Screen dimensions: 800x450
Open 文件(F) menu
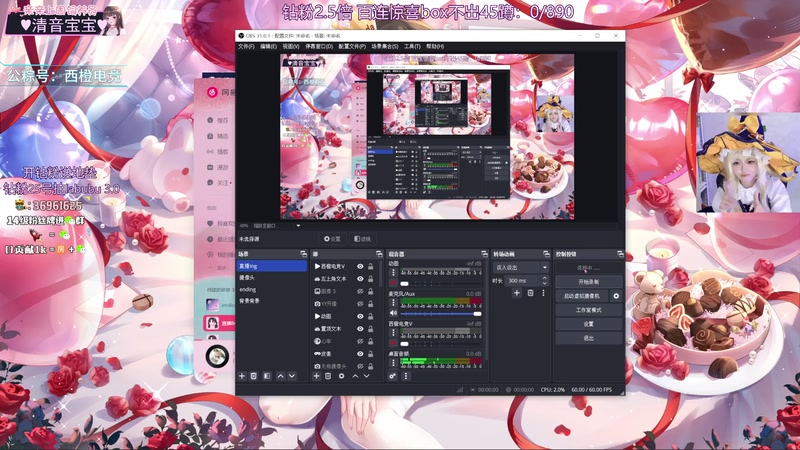(x=246, y=46)
